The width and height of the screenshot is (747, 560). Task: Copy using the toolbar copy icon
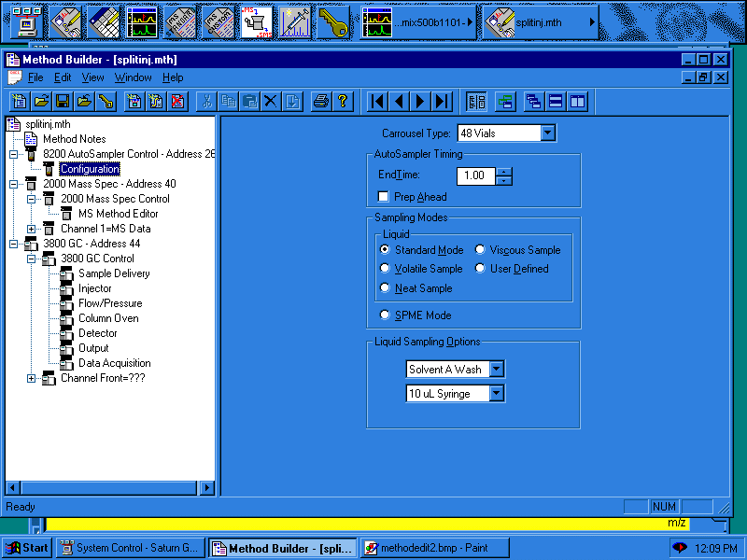[x=228, y=102]
